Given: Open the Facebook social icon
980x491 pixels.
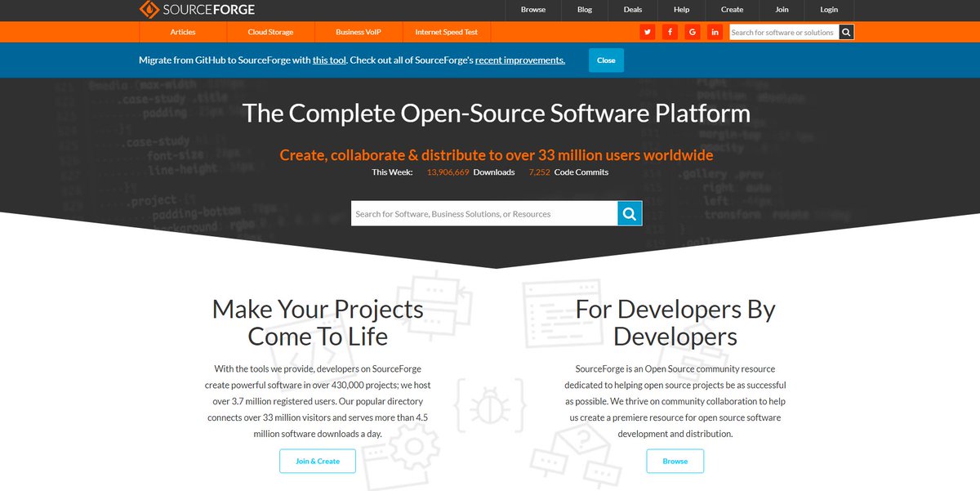Looking at the screenshot, I should [670, 32].
